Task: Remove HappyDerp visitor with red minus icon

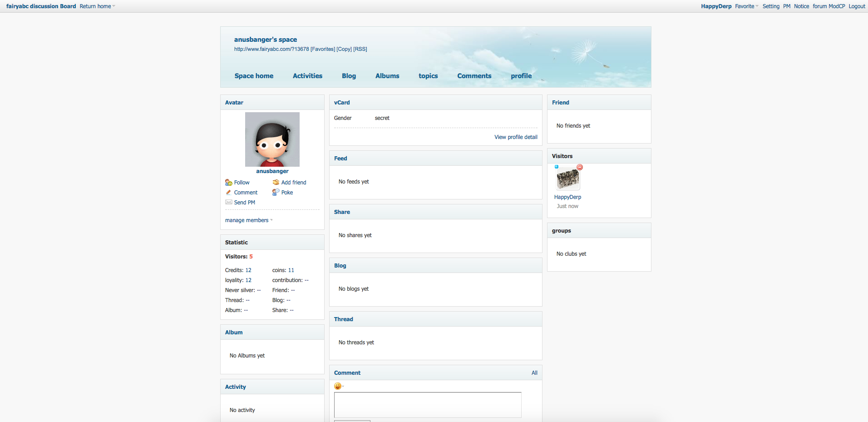Action: [x=580, y=167]
